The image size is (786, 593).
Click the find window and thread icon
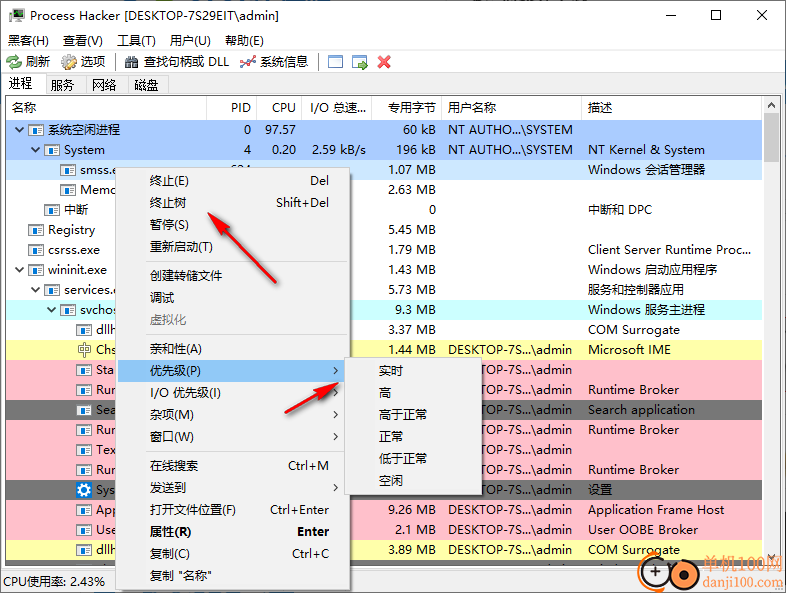click(360, 62)
